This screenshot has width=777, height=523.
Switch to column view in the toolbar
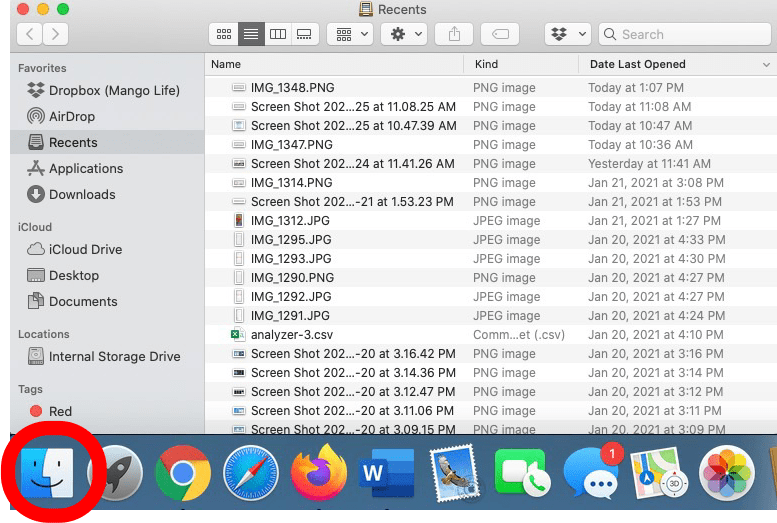point(278,34)
